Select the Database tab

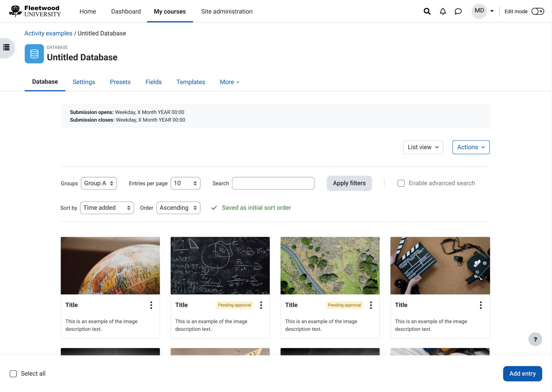(45, 82)
